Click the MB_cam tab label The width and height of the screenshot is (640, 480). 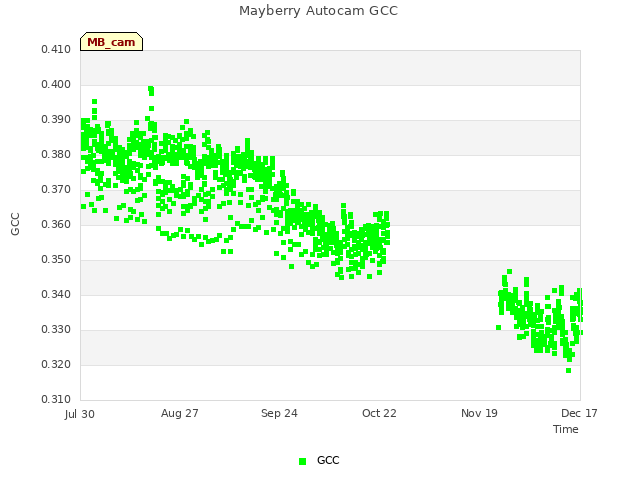click(x=111, y=42)
